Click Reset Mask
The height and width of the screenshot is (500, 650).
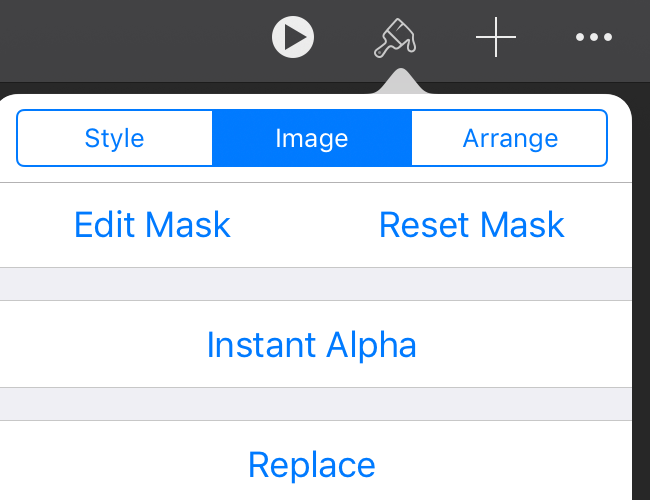[x=472, y=225]
